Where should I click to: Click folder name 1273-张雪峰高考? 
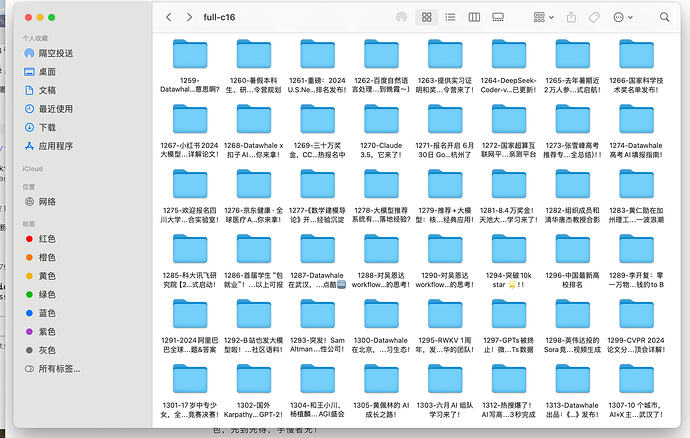(x=573, y=150)
